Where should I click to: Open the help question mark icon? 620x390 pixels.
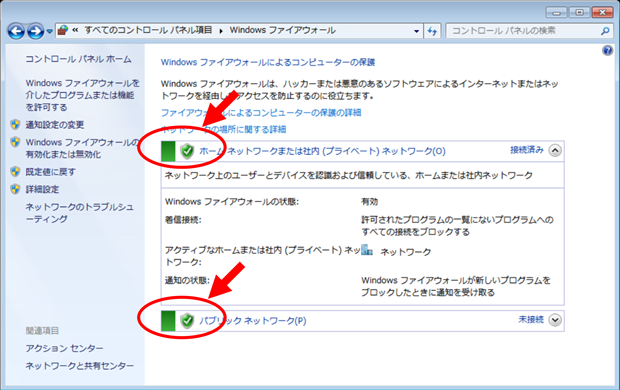point(607,50)
